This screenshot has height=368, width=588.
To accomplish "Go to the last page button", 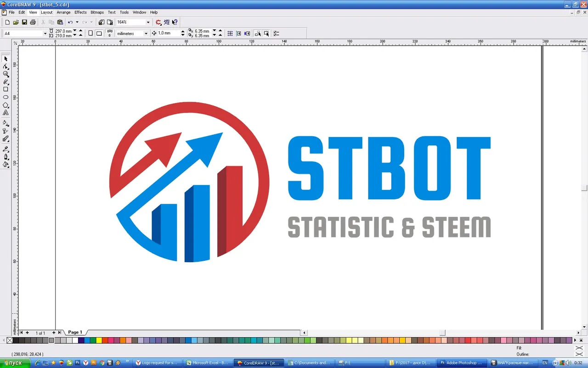I will [x=60, y=333].
